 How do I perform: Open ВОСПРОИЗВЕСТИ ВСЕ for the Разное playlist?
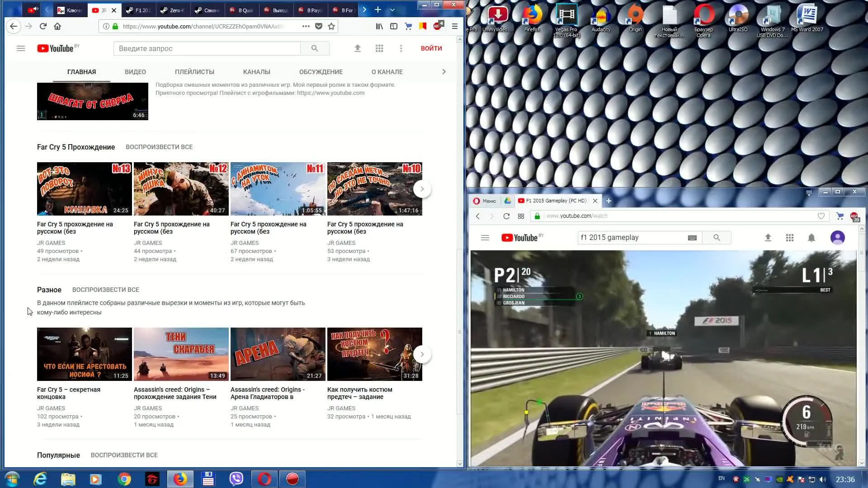coord(106,290)
